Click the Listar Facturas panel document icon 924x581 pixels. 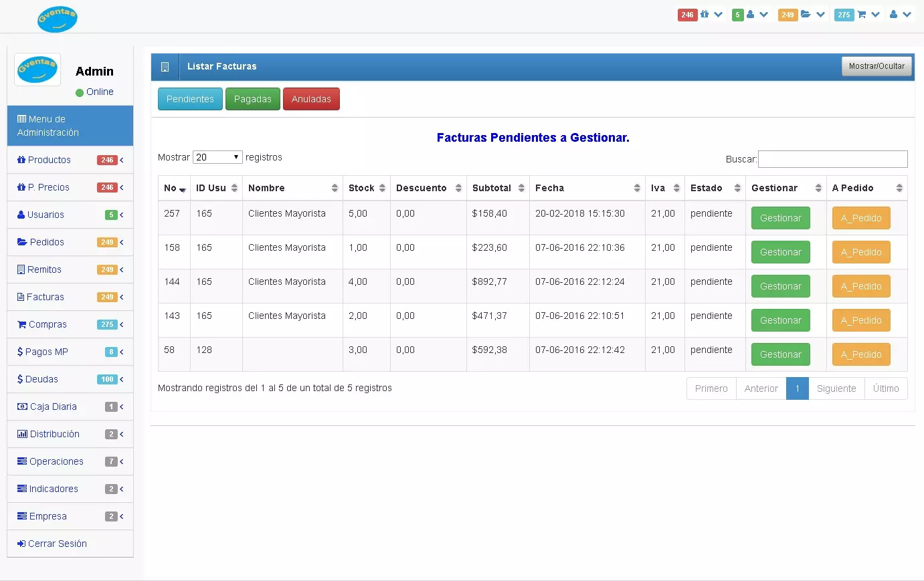[x=165, y=67]
